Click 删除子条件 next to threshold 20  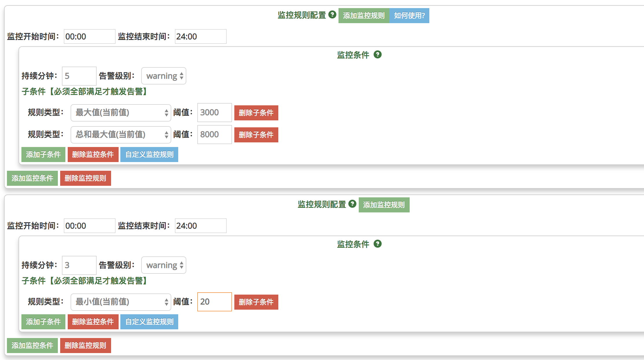[256, 302]
